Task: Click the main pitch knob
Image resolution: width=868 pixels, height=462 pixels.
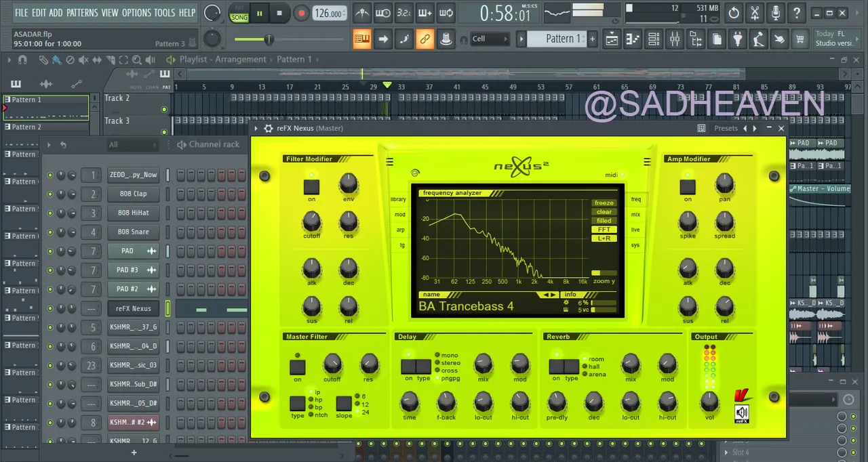Action: pos(212,38)
